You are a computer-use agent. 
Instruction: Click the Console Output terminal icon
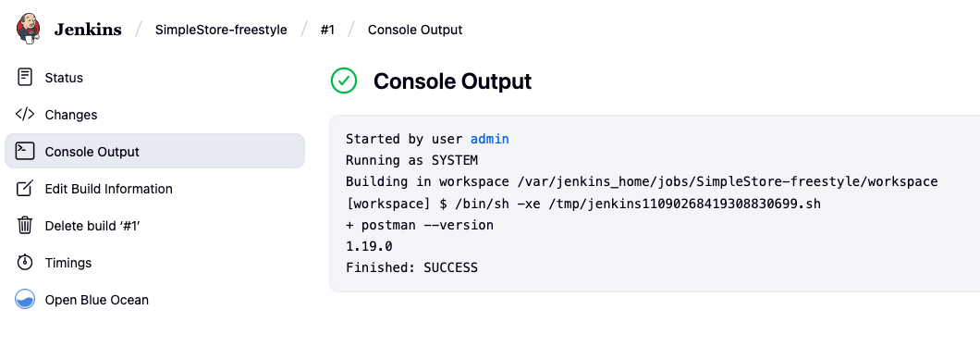pos(25,152)
